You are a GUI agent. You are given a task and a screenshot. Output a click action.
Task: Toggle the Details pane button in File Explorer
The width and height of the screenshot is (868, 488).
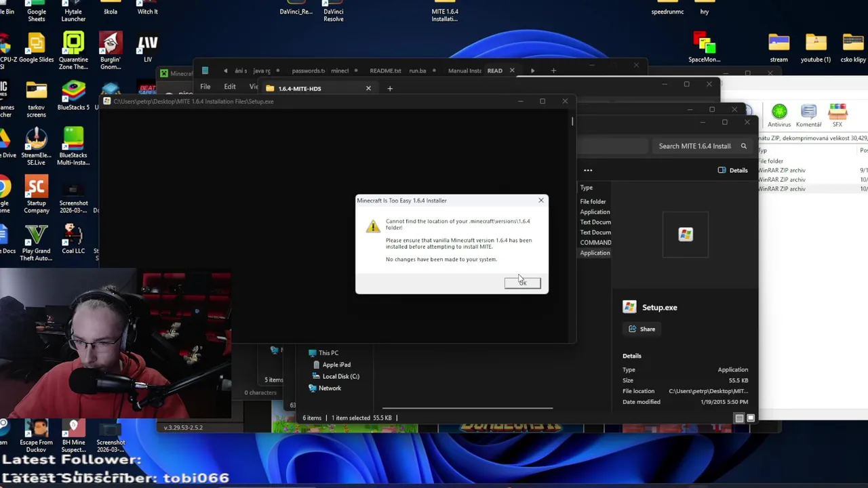coord(732,170)
